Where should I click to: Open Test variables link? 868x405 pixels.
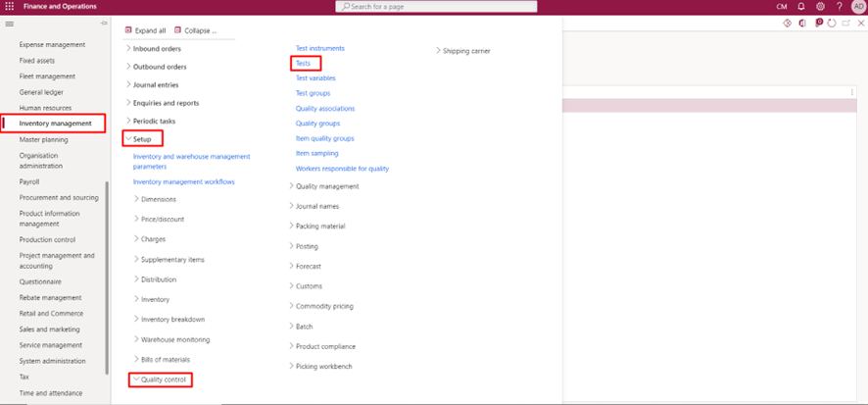(315, 78)
